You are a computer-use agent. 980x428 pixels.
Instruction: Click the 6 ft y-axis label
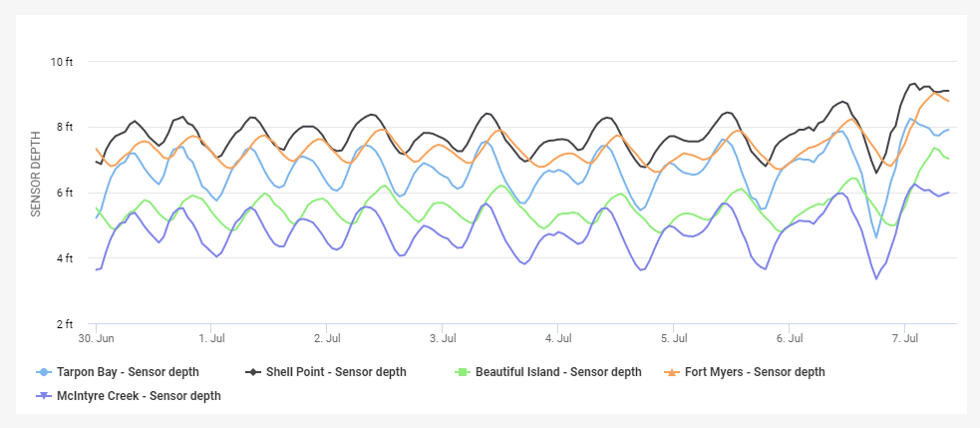(64, 193)
